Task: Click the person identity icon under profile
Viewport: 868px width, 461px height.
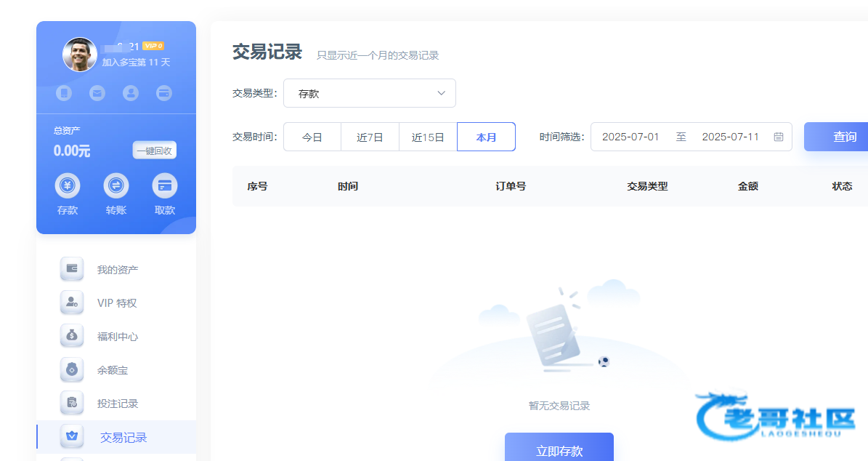Action: point(131,93)
